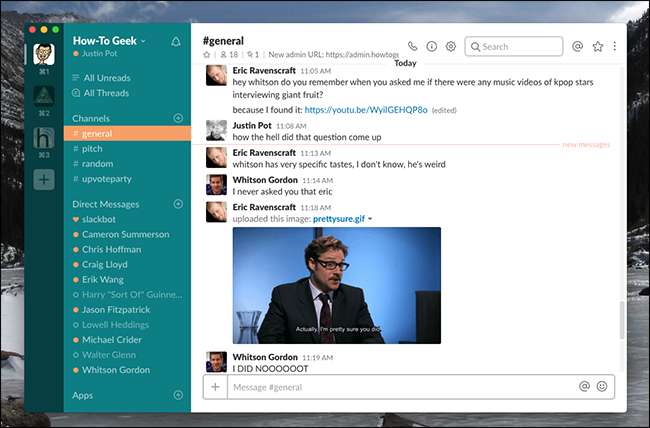650x428 pixels.
Task: Open the Apps section header
Action: tap(82, 395)
